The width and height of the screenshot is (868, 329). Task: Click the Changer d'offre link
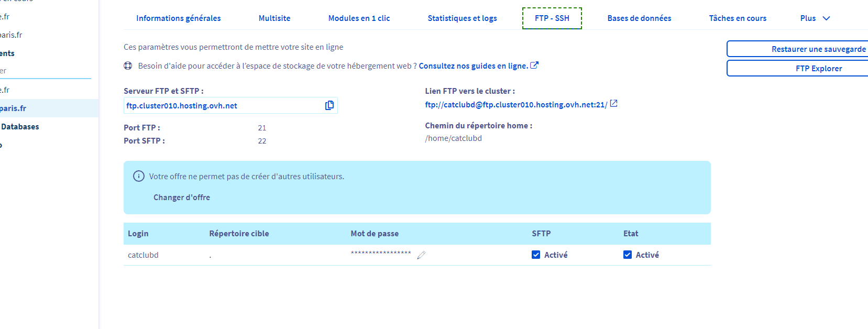click(182, 198)
